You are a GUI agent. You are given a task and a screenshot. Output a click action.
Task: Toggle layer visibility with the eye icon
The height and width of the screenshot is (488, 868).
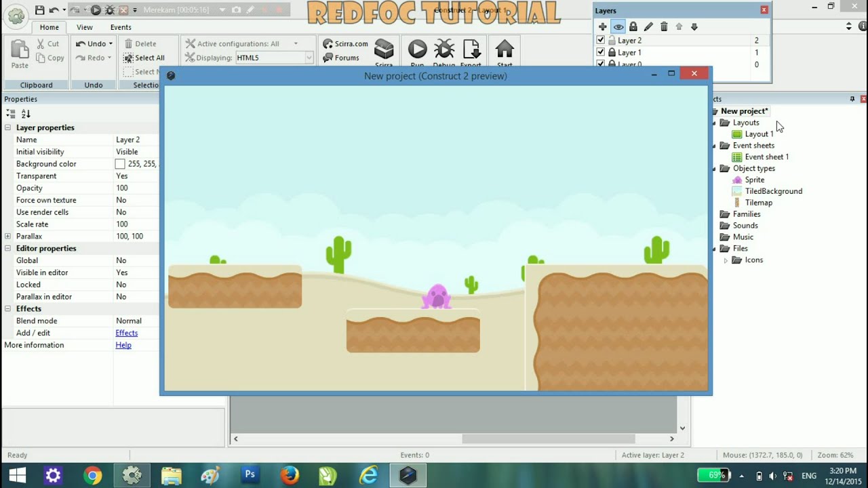[x=618, y=26]
